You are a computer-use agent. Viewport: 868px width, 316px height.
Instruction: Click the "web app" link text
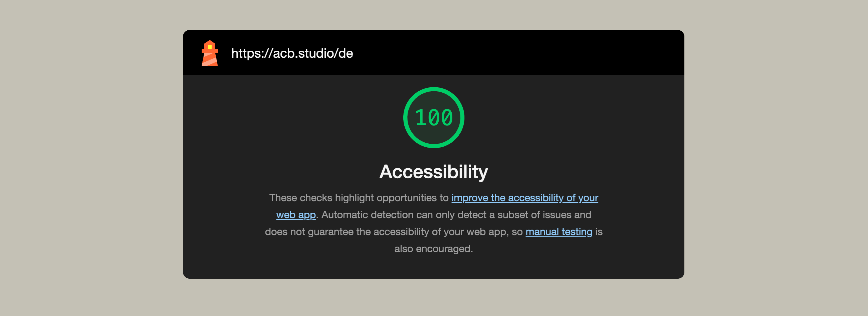click(x=295, y=215)
